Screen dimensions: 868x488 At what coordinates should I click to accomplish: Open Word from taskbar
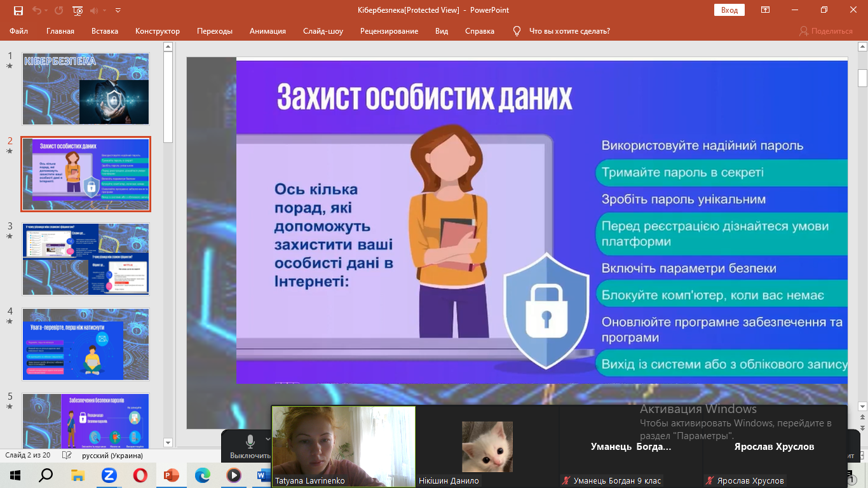pyautogui.click(x=262, y=475)
